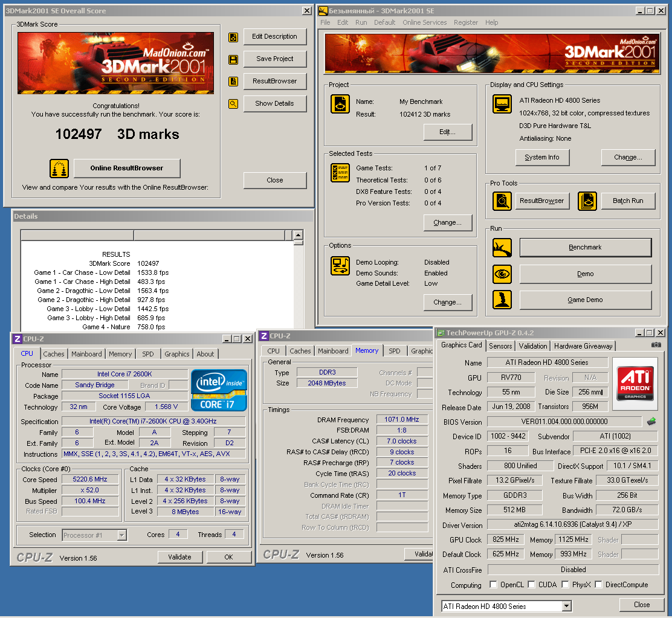
Task: Open the About tab in left CPU-Z
Action: click(205, 354)
